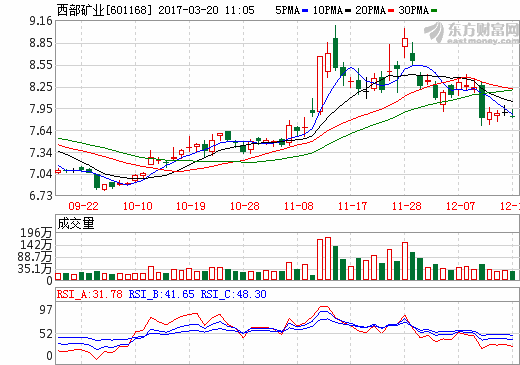Click the 10-19 date label
The image size is (520, 365).
tap(191, 206)
